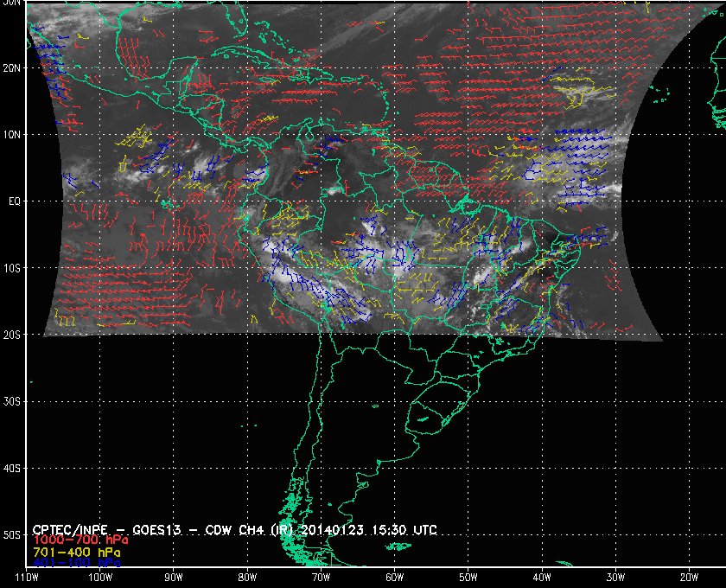Click the 50W longitude axis label
This screenshot has width=726, height=588.
pos(468,577)
